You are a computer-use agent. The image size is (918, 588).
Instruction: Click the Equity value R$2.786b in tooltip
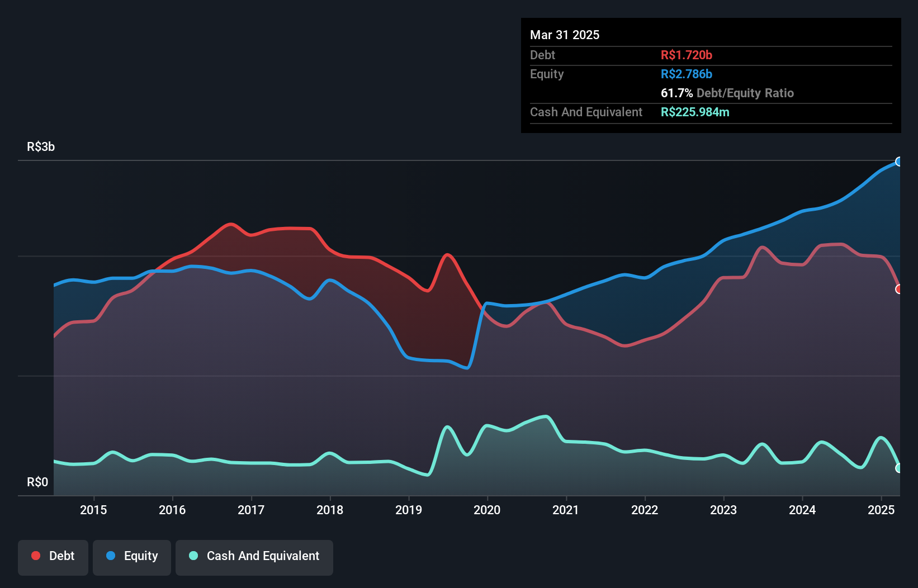686,74
